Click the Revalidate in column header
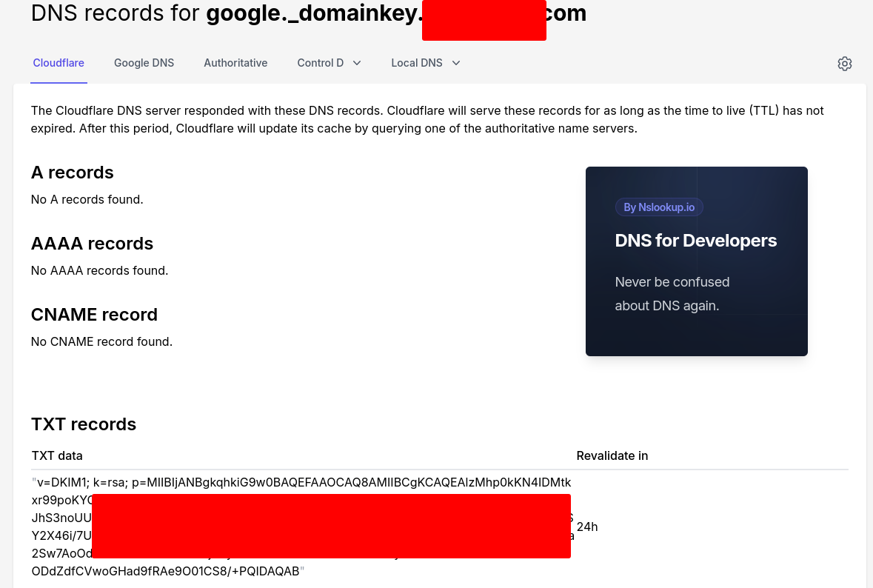Viewport: 873px width, 588px height. [x=612, y=455]
